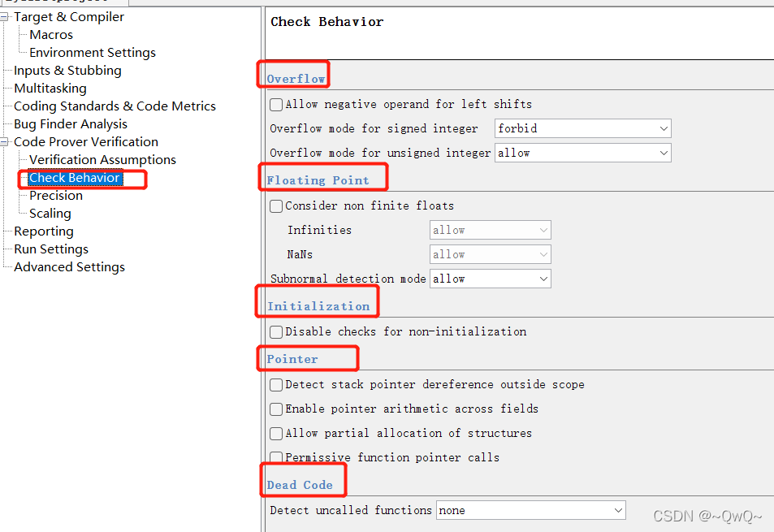Check Detect stack pointer dereference outside scope
The image size is (774, 532).
coord(275,384)
